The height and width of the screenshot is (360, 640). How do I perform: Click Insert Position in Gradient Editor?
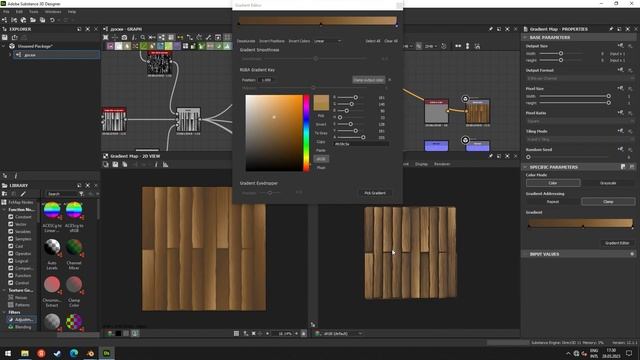(272, 41)
